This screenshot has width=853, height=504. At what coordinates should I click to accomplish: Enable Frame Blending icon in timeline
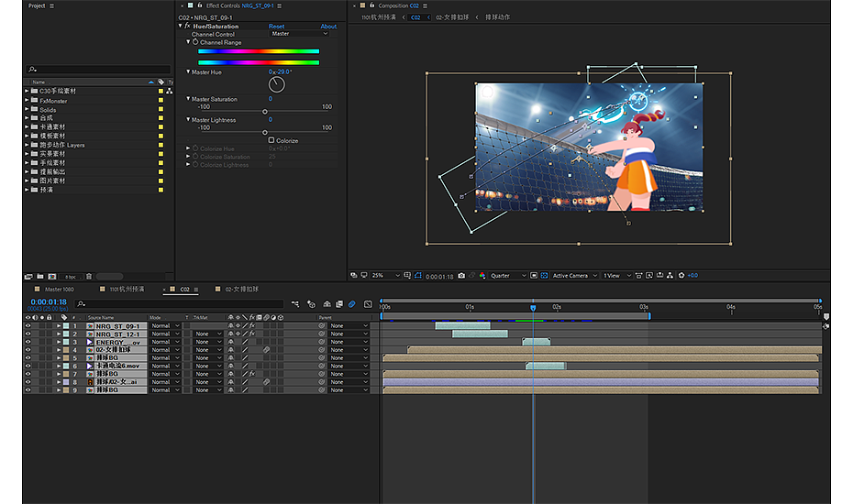(339, 304)
